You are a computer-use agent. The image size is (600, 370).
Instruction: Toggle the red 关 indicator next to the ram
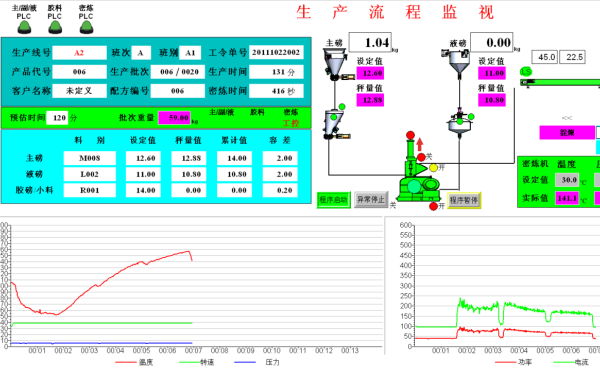point(421,157)
